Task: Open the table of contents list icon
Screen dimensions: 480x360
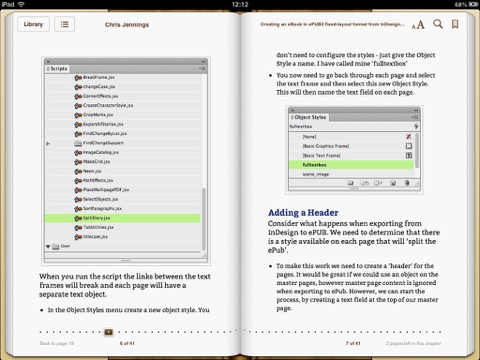Action: (65, 24)
